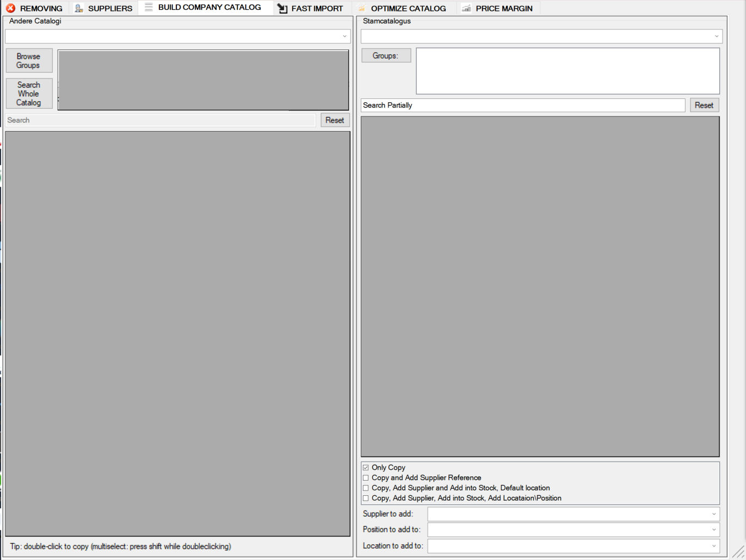This screenshot has height=560, width=746.
Task: Click the Build Company Catalog list icon
Action: pyautogui.click(x=149, y=7)
